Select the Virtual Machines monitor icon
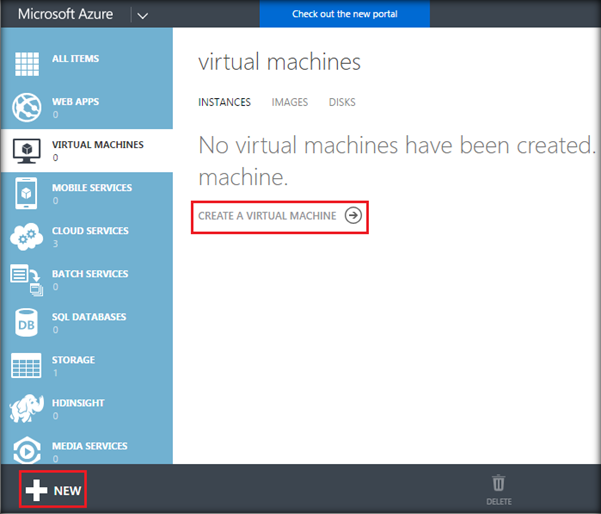The height and width of the screenshot is (514, 601). (x=26, y=151)
